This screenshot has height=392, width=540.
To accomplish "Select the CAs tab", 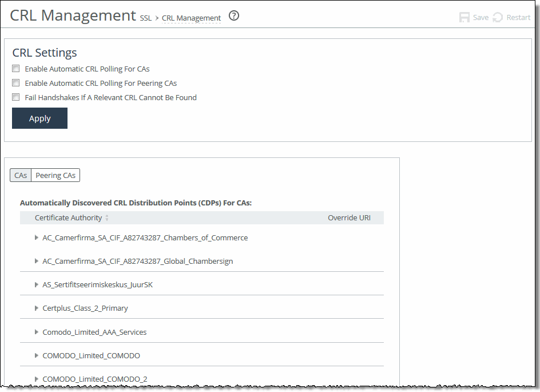I will (21, 175).
